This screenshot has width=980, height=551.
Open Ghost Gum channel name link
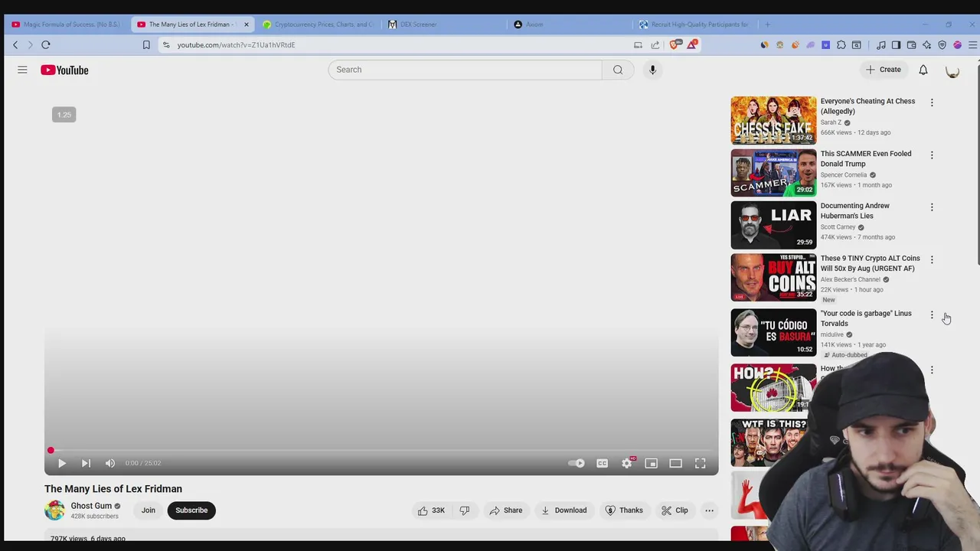[91, 506]
